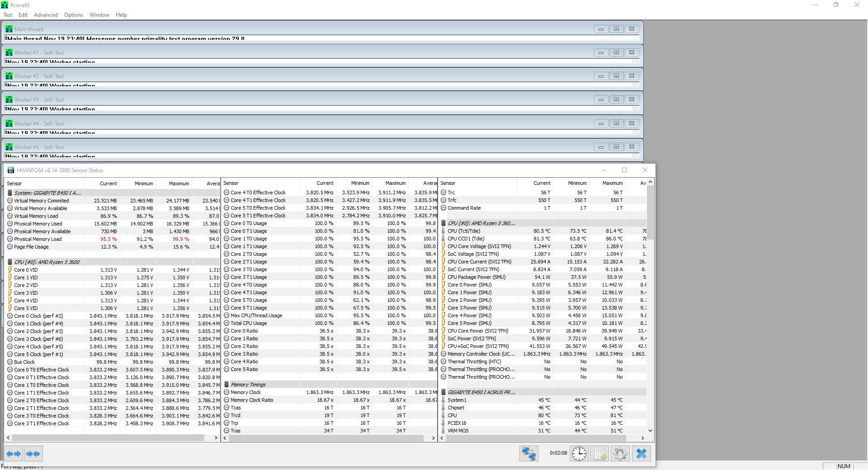Viewport: 868px width, 470px height.
Task: Select the Core 5 VID sensor row
Action: click(x=112, y=308)
